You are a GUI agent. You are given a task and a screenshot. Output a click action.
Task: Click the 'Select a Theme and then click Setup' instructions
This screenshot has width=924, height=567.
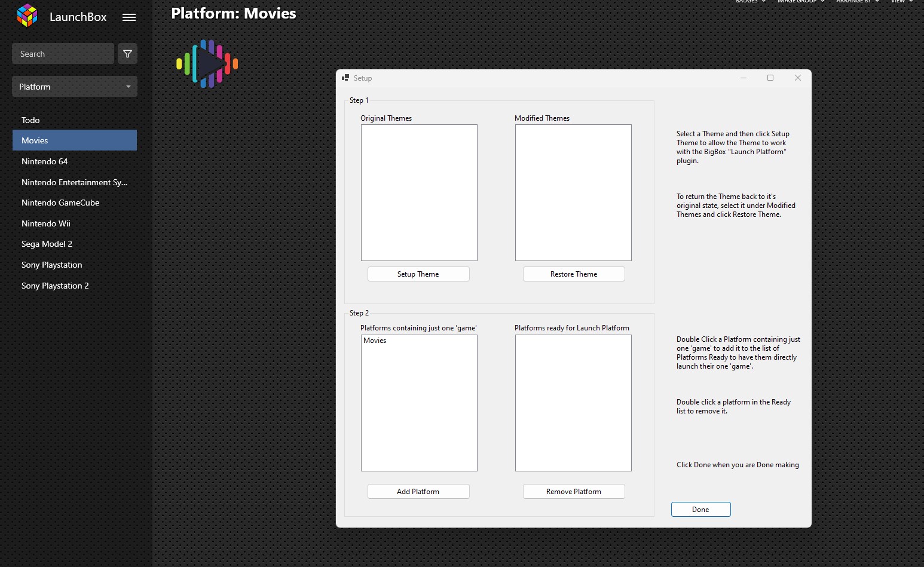tap(733, 147)
